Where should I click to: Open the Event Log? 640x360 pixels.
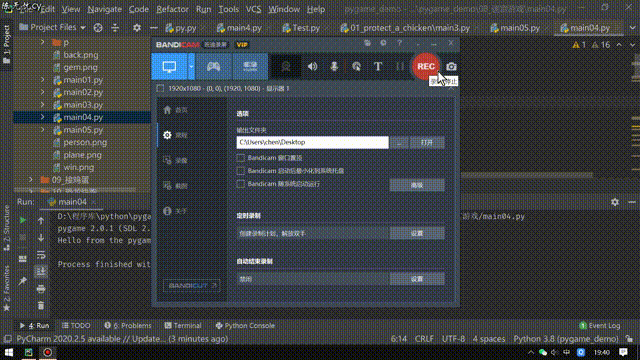[600, 326]
